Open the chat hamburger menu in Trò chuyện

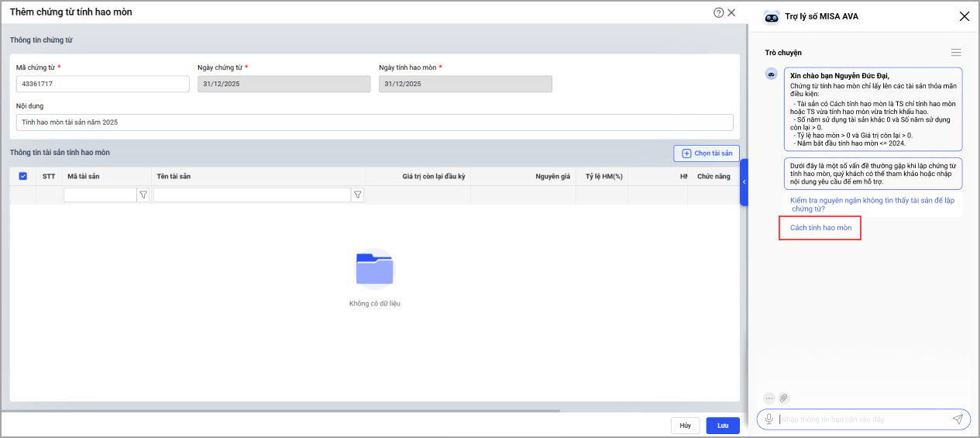point(956,53)
